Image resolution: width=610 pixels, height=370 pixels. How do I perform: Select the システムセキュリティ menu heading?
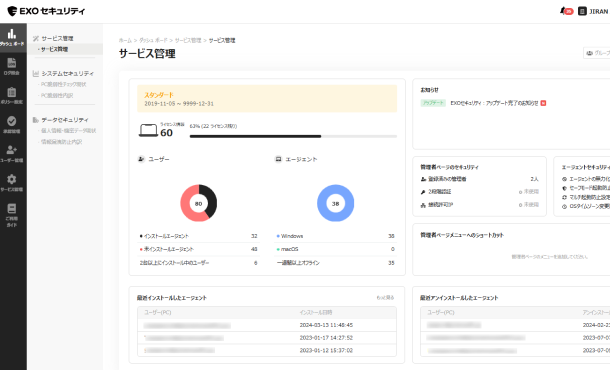pos(68,73)
